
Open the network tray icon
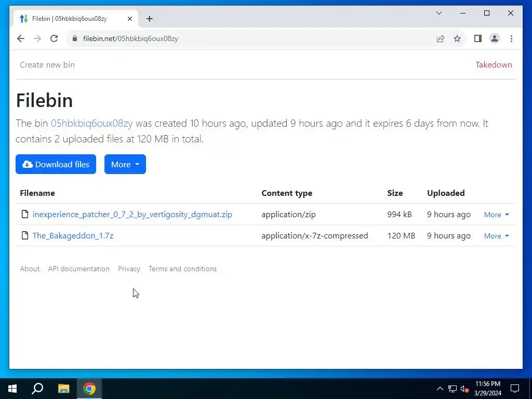(453, 389)
